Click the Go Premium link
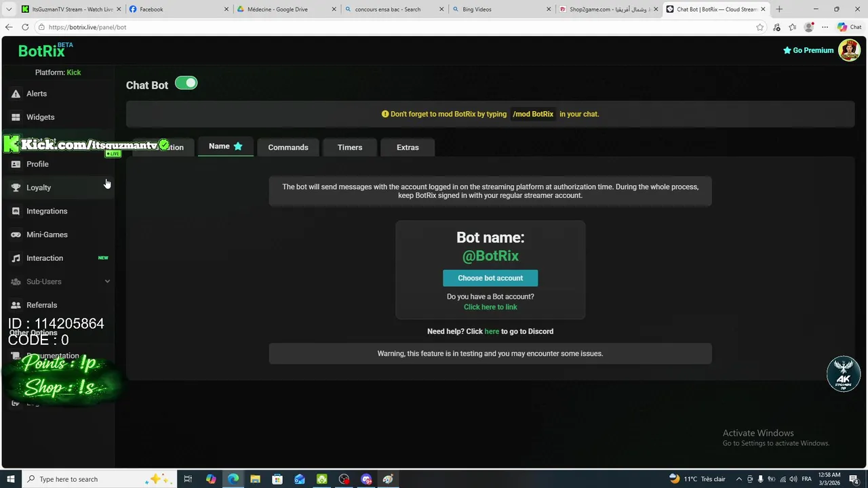Image resolution: width=868 pixels, height=488 pixels. pyautogui.click(x=808, y=50)
